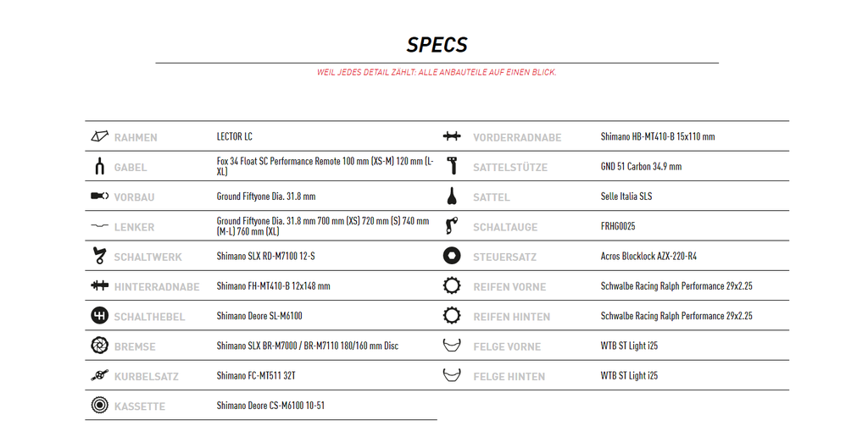Image resolution: width=868 pixels, height=426 pixels.
Task: Click the rim icon beside FELGE HINTEN
Action: [452, 375]
